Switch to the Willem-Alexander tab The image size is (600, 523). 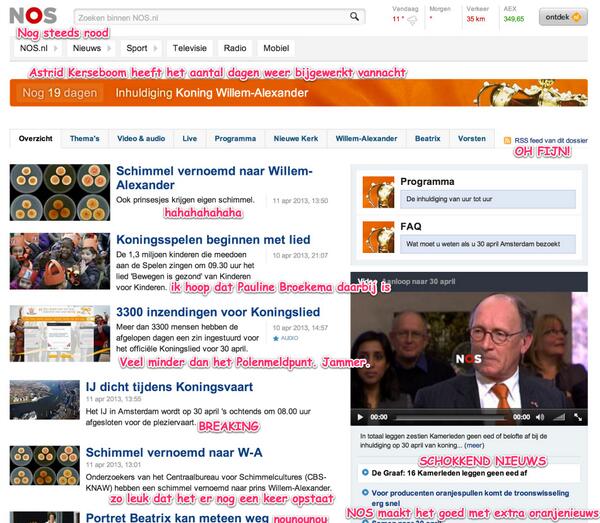366,138
